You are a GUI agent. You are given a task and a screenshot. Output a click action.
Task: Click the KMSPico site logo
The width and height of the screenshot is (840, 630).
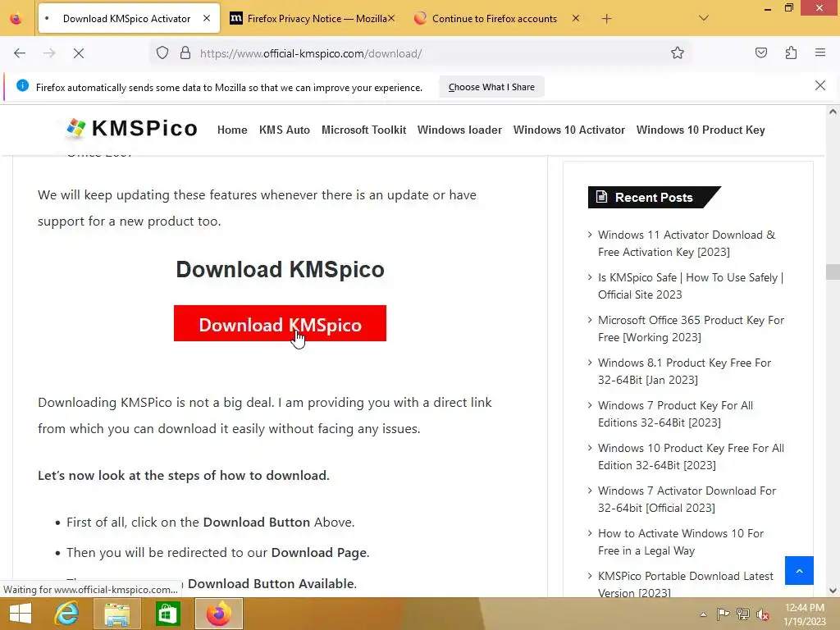click(x=131, y=129)
